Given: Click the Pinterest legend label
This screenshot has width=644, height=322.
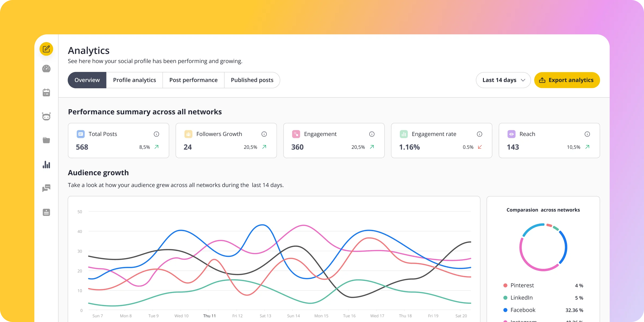Looking at the screenshot, I should [x=522, y=285].
